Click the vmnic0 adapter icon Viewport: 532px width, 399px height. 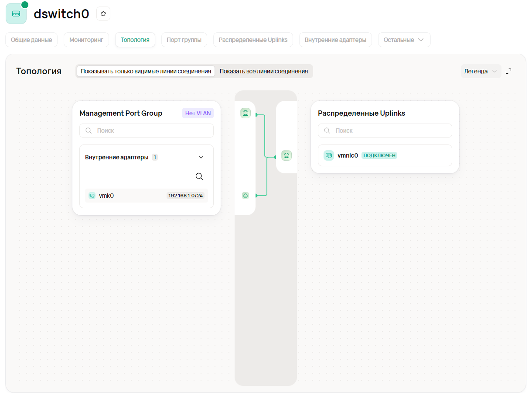[329, 155]
